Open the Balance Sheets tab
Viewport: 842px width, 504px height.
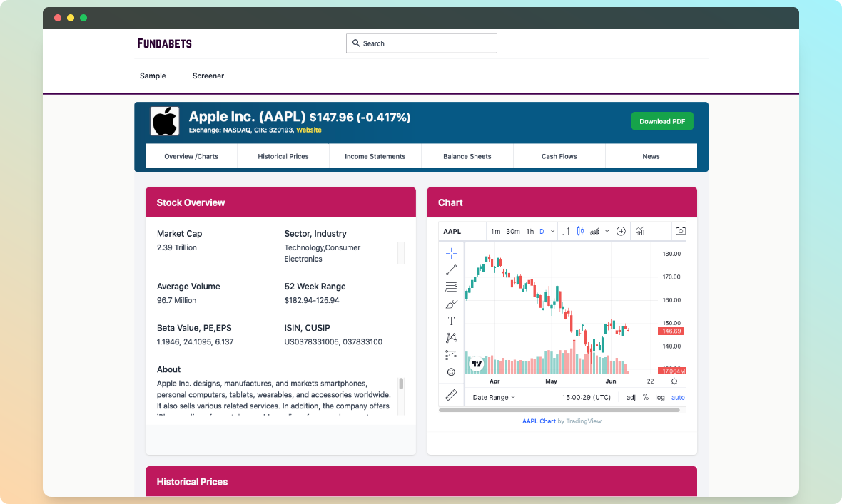(x=467, y=156)
